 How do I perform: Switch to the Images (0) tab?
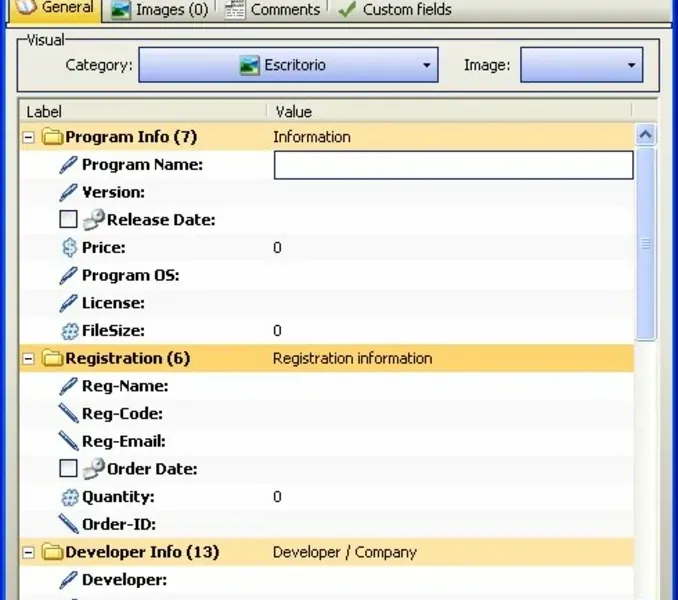tap(160, 10)
